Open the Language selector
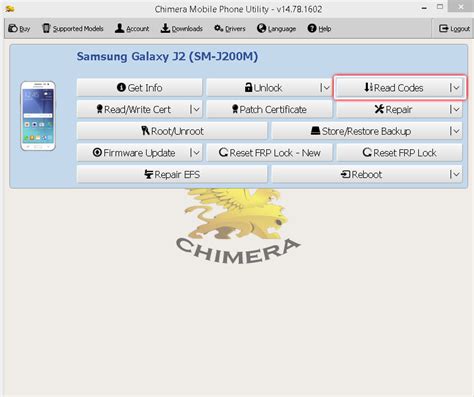 (x=276, y=29)
